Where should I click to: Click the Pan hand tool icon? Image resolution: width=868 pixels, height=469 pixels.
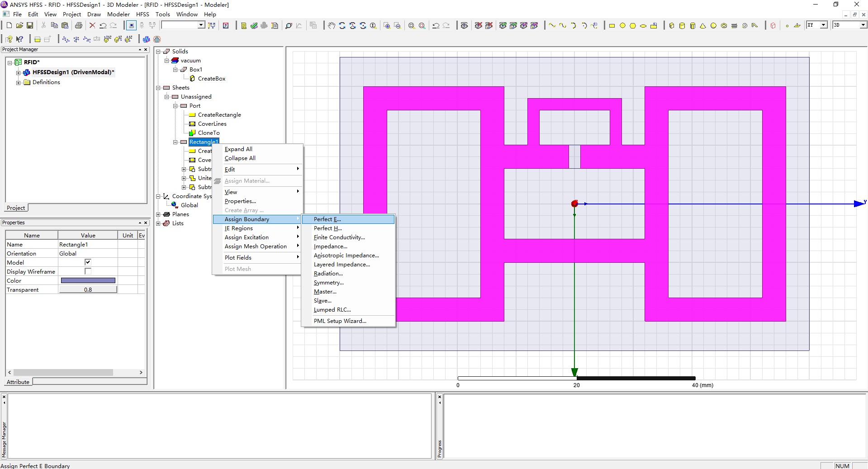click(x=332, y=26)
